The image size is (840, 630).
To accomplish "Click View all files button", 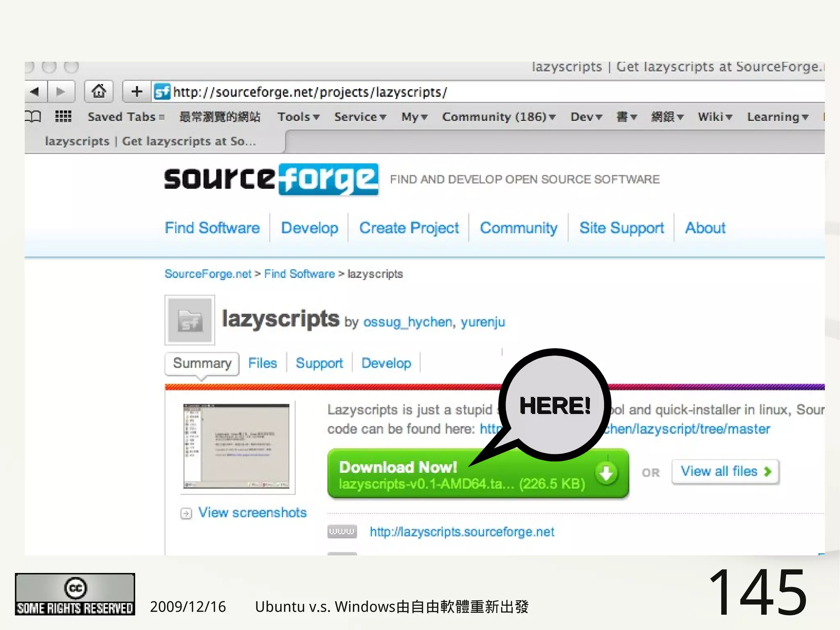I will 725,472.
